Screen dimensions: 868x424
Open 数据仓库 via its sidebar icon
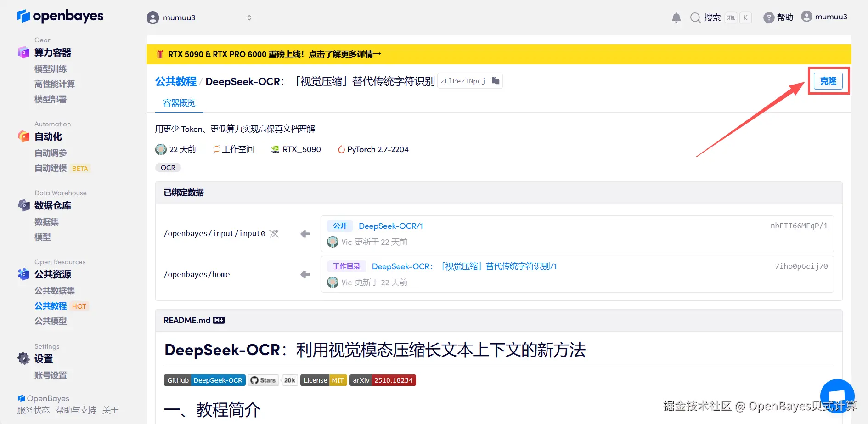point(23,205)
